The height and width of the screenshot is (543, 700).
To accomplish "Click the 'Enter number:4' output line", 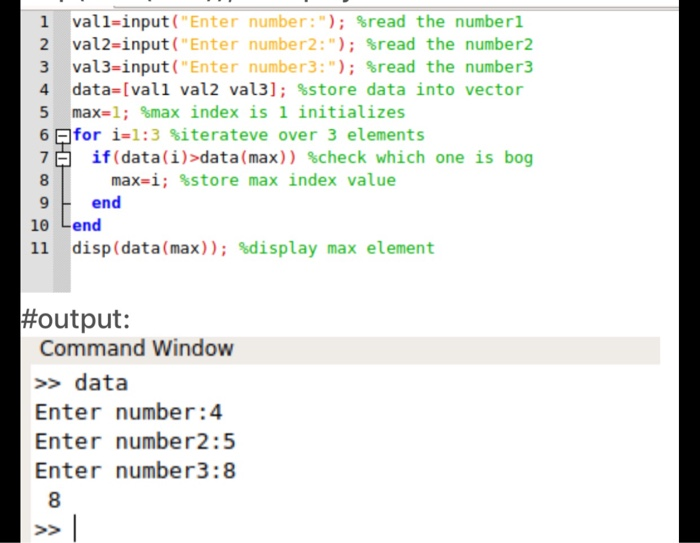I will [x=128, y=412].
